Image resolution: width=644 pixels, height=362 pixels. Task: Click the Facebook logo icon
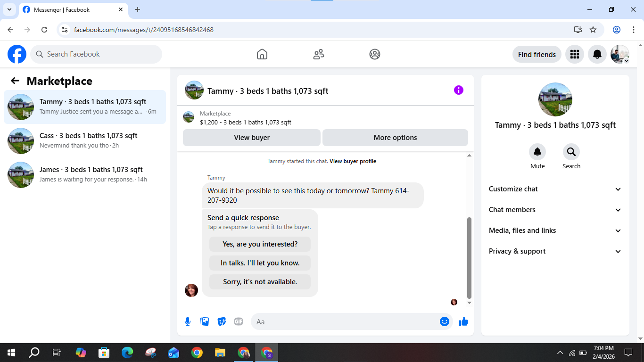pyautogui.click(x=17, y=54)
